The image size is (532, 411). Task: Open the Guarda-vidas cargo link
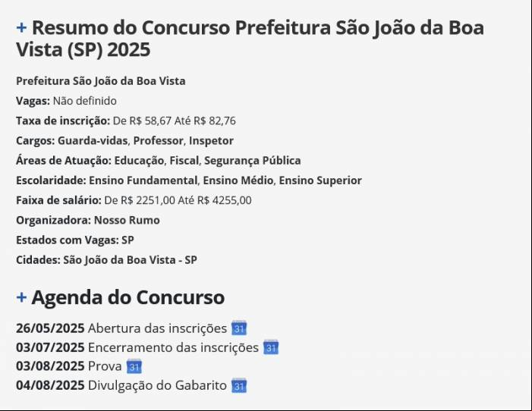click(93, 141)
